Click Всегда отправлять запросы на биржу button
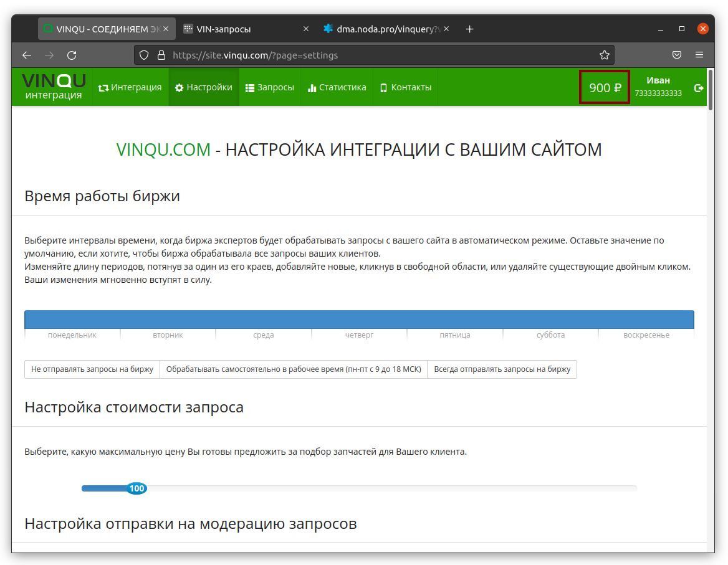Screen dimensions: 728x565 [x=502, y=369]
